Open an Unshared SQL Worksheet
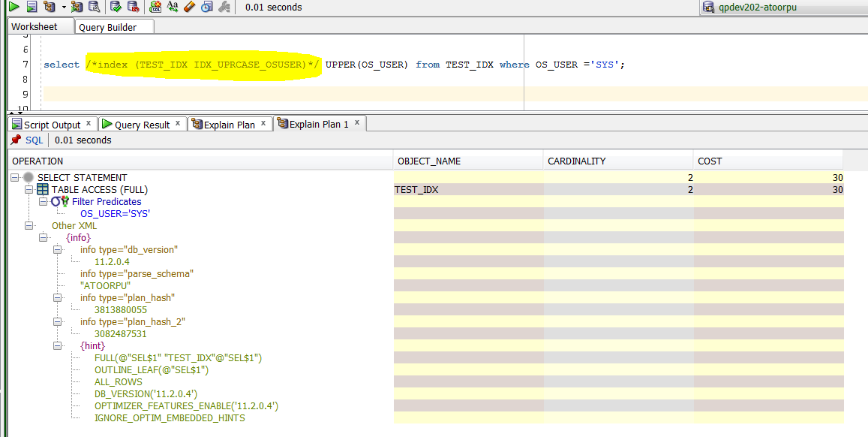The height and width of the screenshot is (437, 868). (156, 7)
